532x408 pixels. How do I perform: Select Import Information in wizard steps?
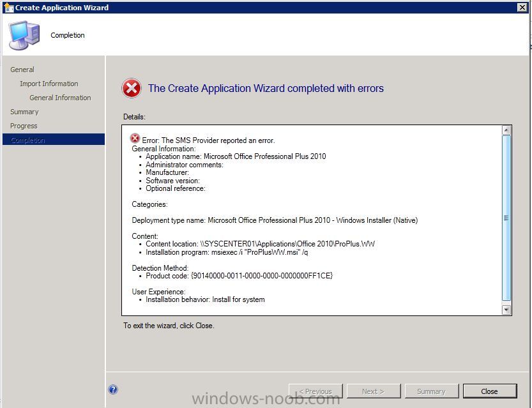click(49, 84)
